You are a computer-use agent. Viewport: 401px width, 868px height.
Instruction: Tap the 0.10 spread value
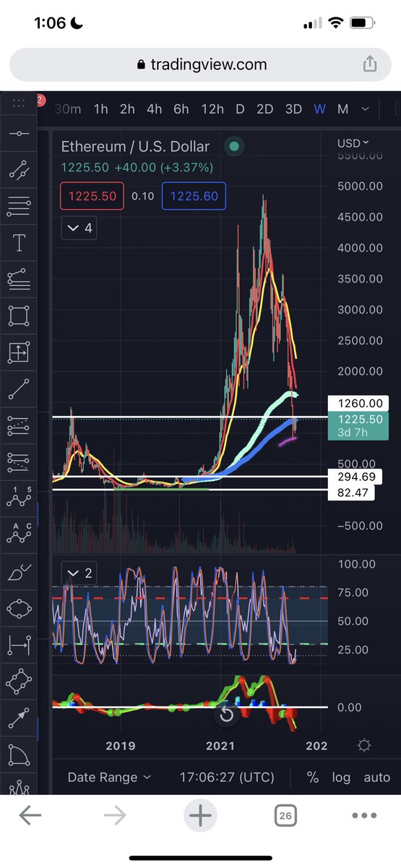pos(143,196)
